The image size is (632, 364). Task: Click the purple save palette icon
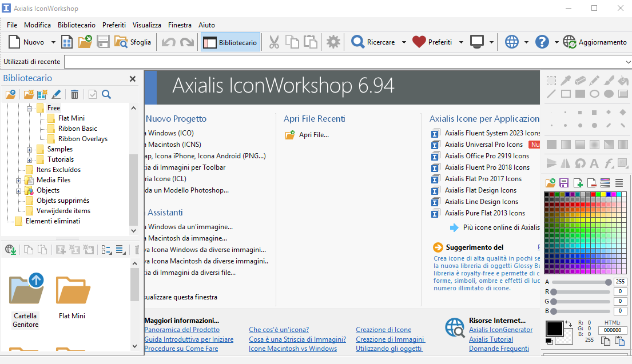click(564, 183)
